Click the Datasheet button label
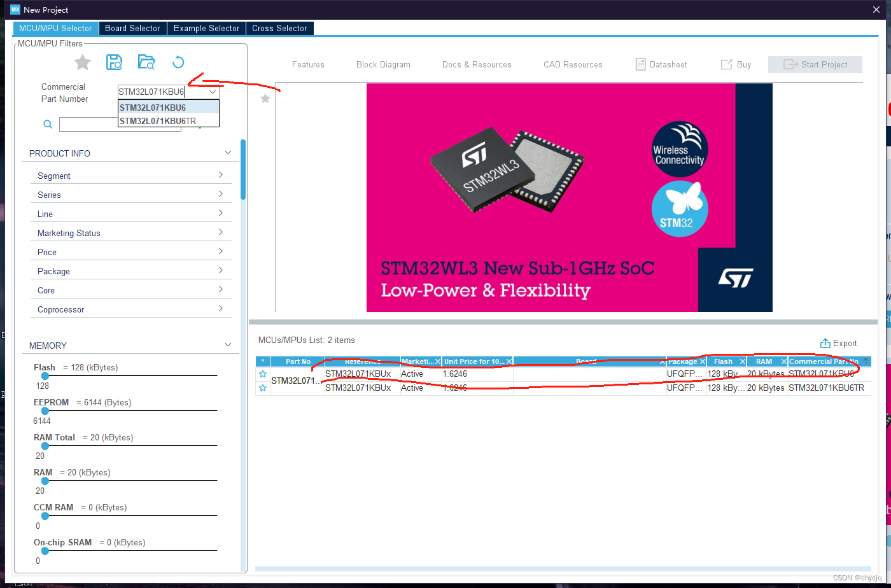The image size is (891, 588). pyautogui.click(x=668, y=64)
